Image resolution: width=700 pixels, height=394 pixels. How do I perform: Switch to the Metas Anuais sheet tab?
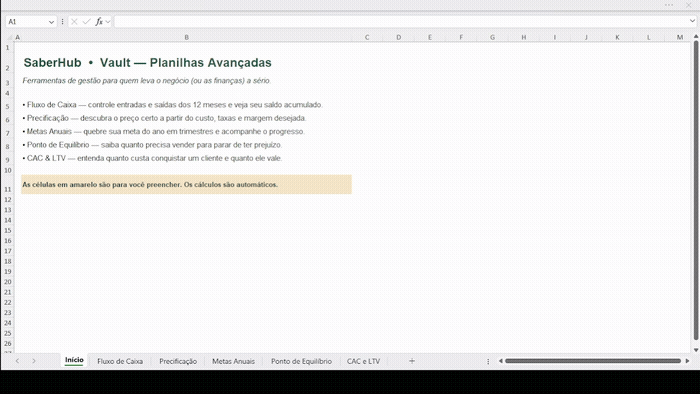[x=233, y=361]
